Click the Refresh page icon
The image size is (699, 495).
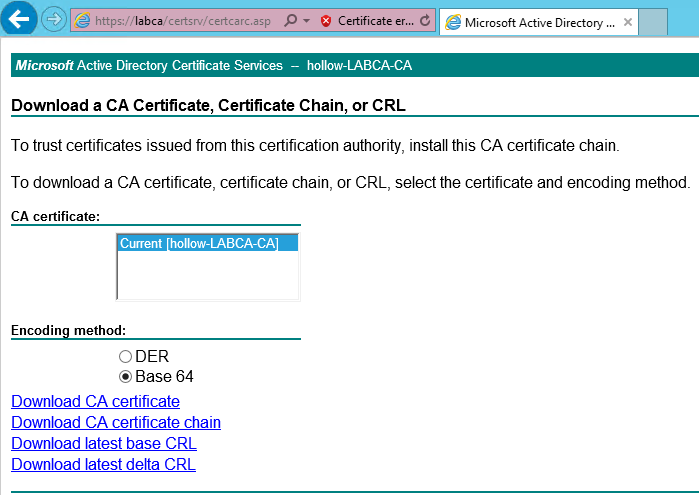pos(425,20)
